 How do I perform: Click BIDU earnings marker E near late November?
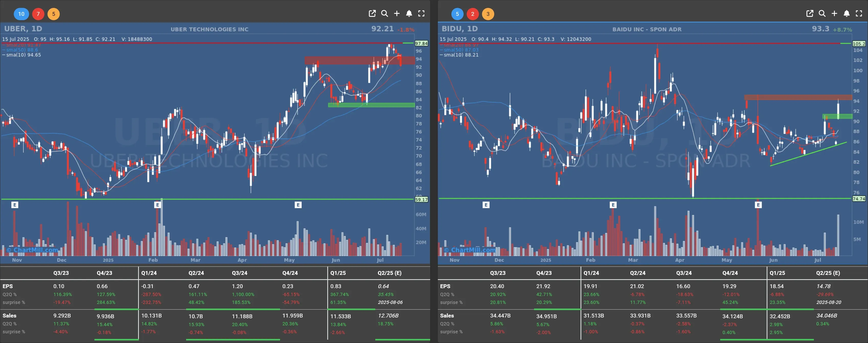pyautogui.click(x=486, y=205)
